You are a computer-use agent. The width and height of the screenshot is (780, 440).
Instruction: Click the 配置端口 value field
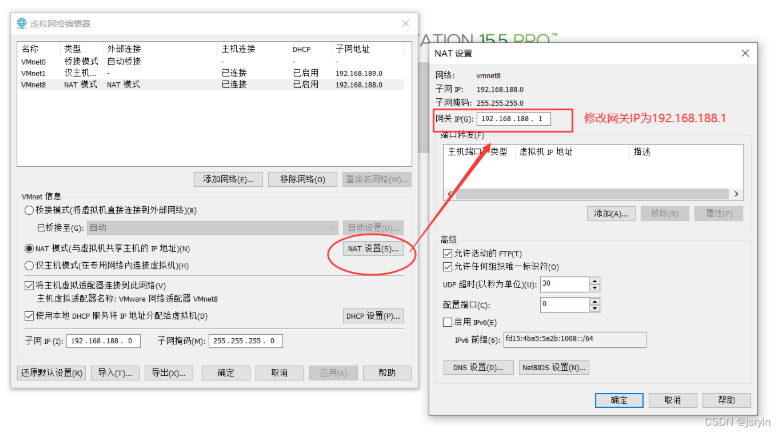(565, 304)
